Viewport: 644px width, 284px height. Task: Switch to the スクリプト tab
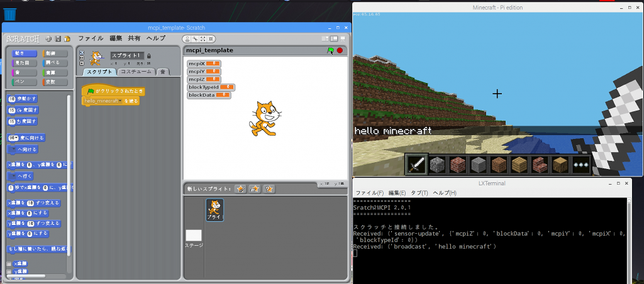(100, 72)
